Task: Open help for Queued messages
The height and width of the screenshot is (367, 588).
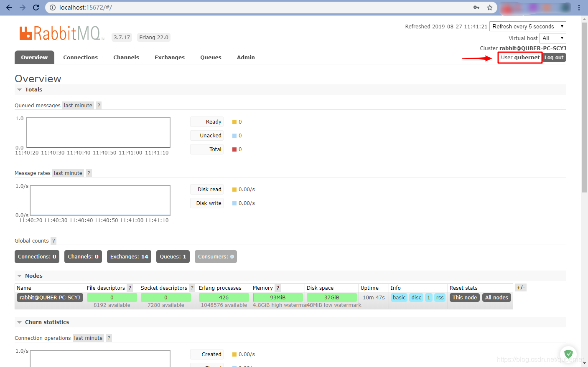Action: pyautogui.click(x=99, y=106)
